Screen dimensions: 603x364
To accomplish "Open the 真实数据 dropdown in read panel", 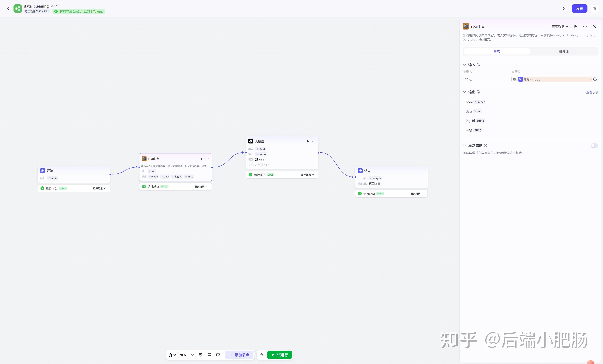I will (x=560, y=27).
